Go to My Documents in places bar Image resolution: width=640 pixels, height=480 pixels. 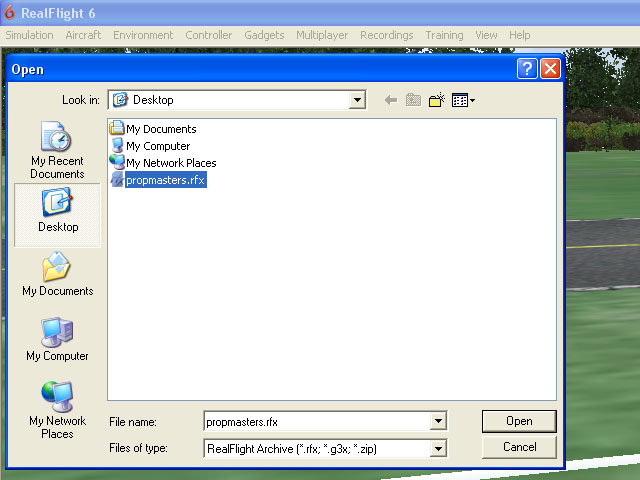pyautogui.click(x=57, y=273)
